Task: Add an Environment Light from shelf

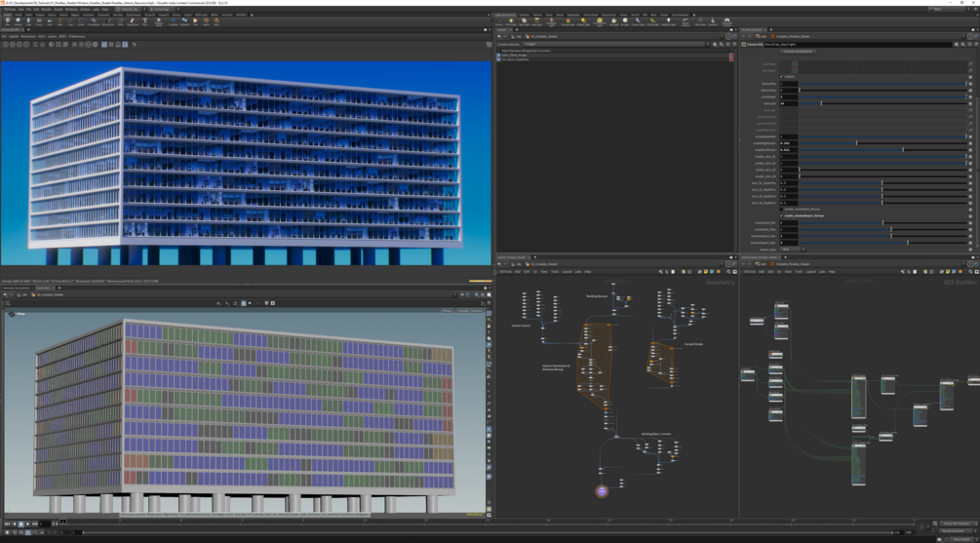Action: 599,21
